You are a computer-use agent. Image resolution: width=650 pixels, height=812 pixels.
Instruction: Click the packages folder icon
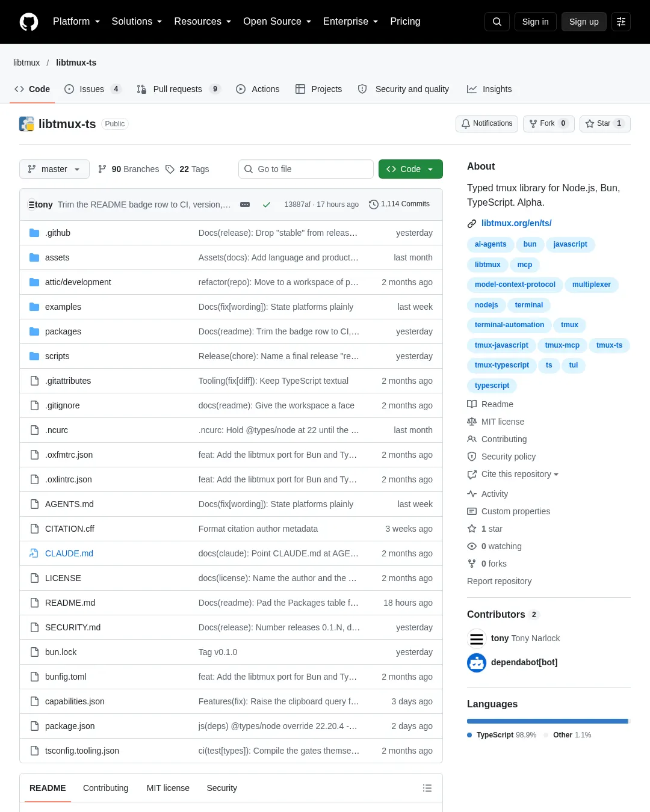[34, 331]
